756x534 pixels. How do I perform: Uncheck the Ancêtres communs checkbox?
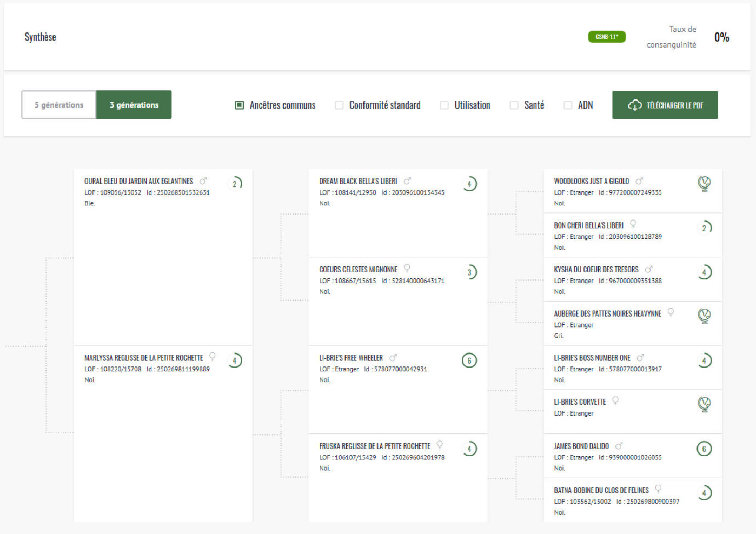coord(239,105)
